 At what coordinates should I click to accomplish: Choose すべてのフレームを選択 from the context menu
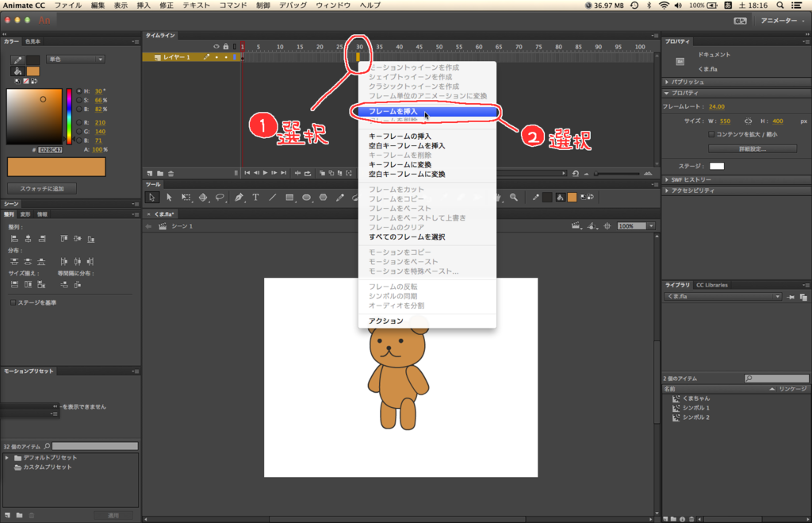point(427,237)
